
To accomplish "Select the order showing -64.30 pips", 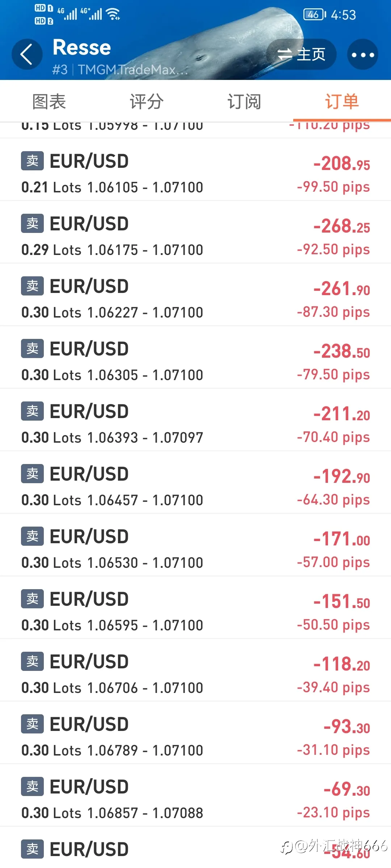I will pos(195,482).
